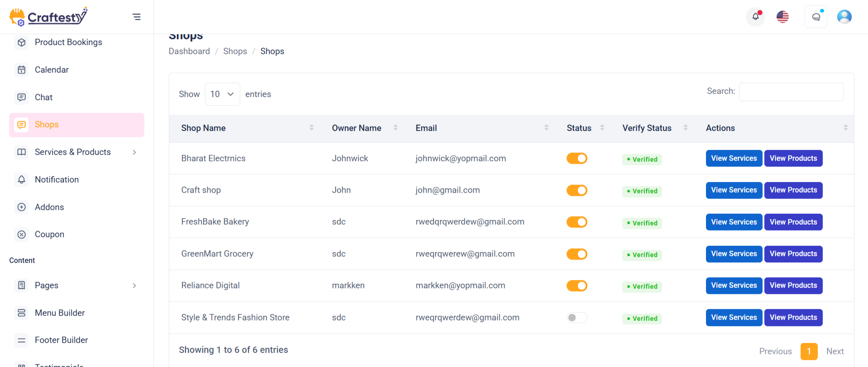Click the Addons plus-circle icon
The height and width of the screenshot is (367, 868).
[x=21, y=207]
